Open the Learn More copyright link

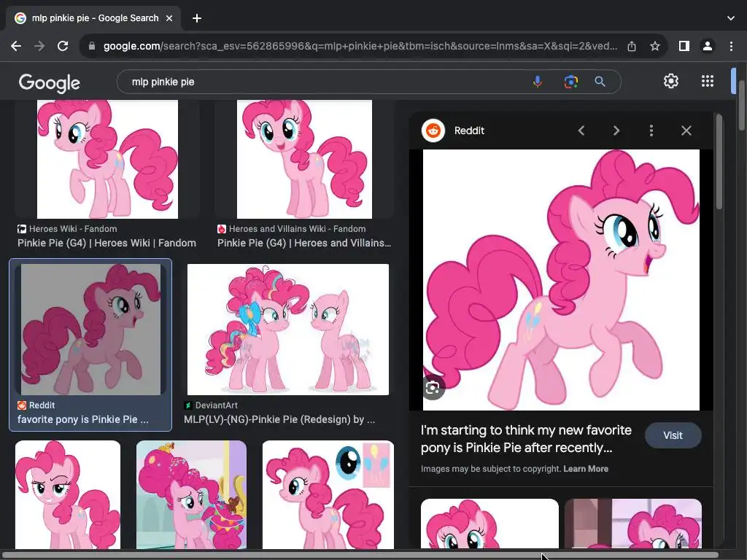point(586,469)
